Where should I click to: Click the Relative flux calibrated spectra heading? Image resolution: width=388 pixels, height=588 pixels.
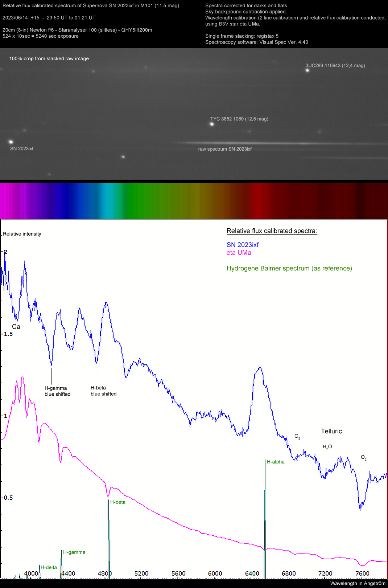tap(272, 231)
